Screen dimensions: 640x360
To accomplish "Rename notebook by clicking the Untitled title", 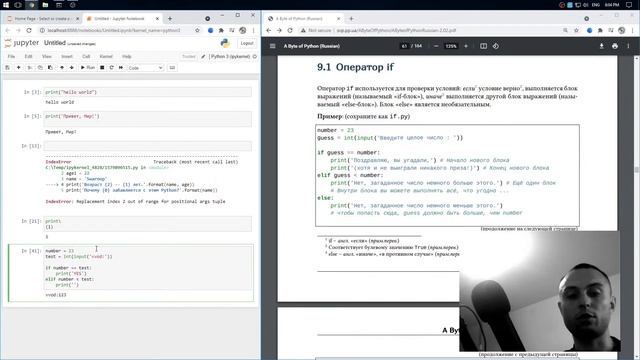I will coord(55,43).
